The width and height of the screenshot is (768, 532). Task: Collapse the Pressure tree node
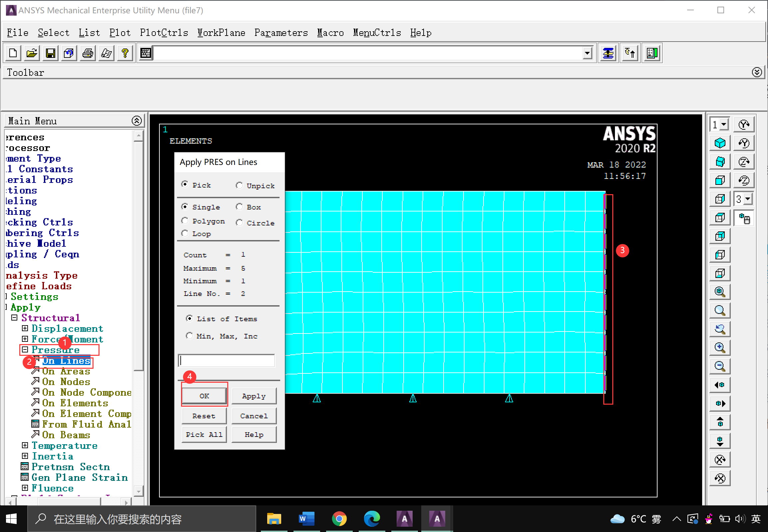pos(25,350)
